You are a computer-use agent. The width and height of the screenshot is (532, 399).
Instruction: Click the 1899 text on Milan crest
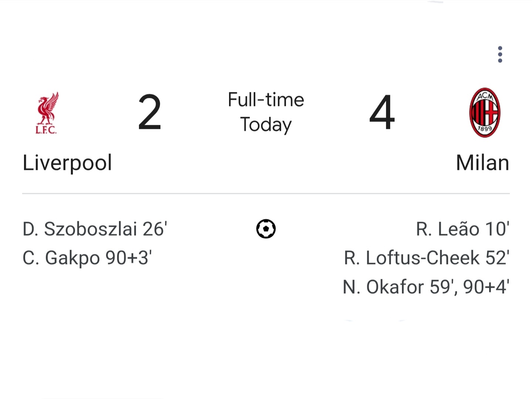(x=485, y=129)
